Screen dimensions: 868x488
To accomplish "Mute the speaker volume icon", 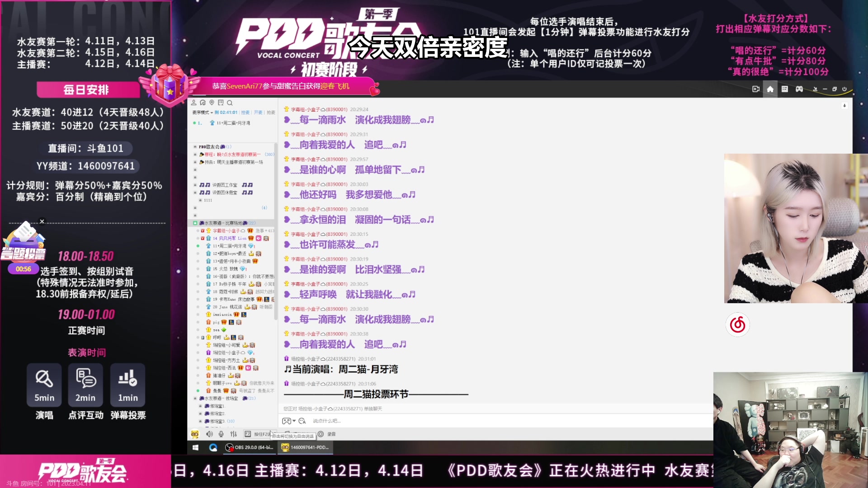I will click(209, 434).
